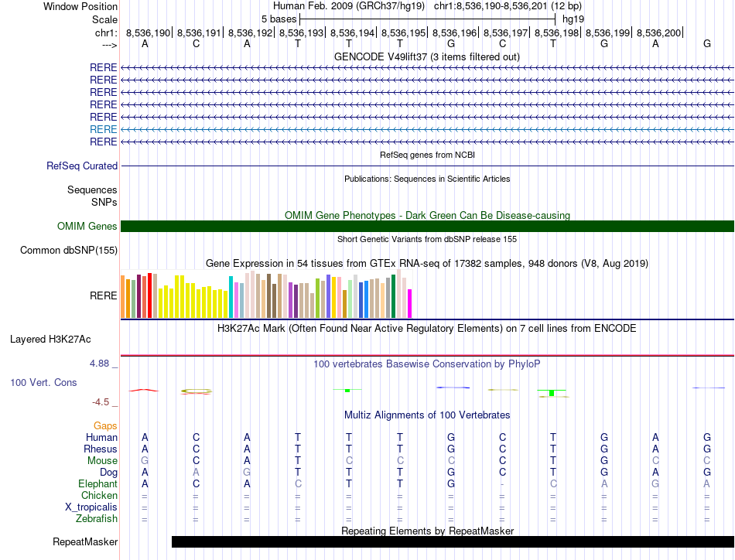This screenshot has height=560, width=735.
Task: Click the Sequences SNPs track label
Action: 92,196
